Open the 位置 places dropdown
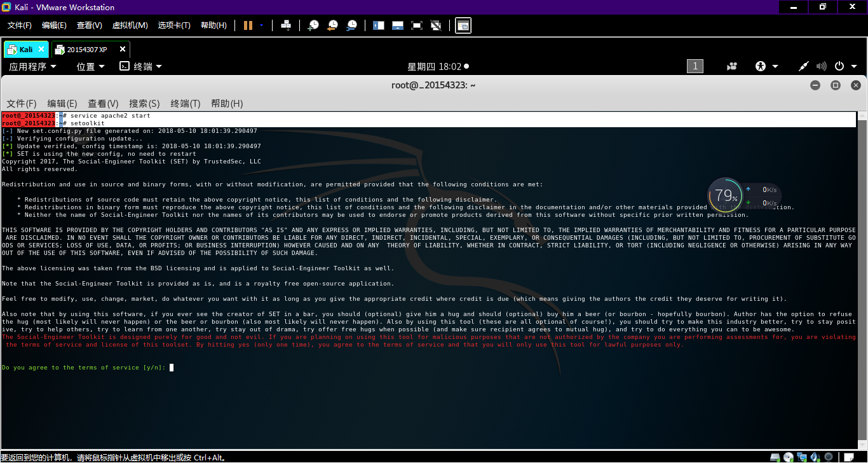 90,66
